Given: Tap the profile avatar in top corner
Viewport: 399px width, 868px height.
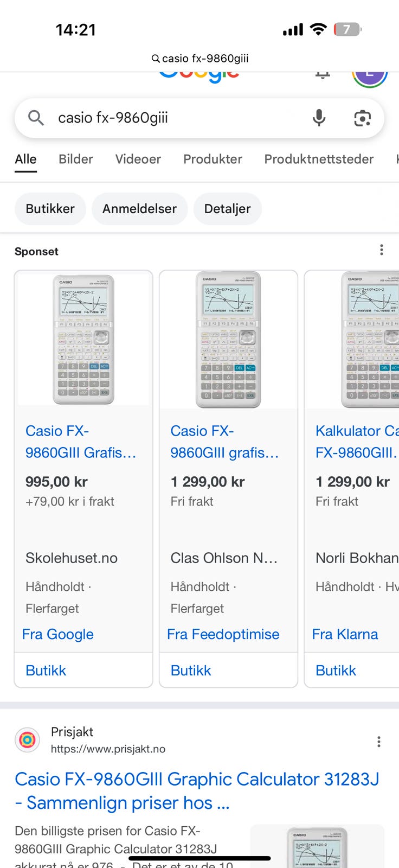Looking at the screenshot, I should (369, 77).
